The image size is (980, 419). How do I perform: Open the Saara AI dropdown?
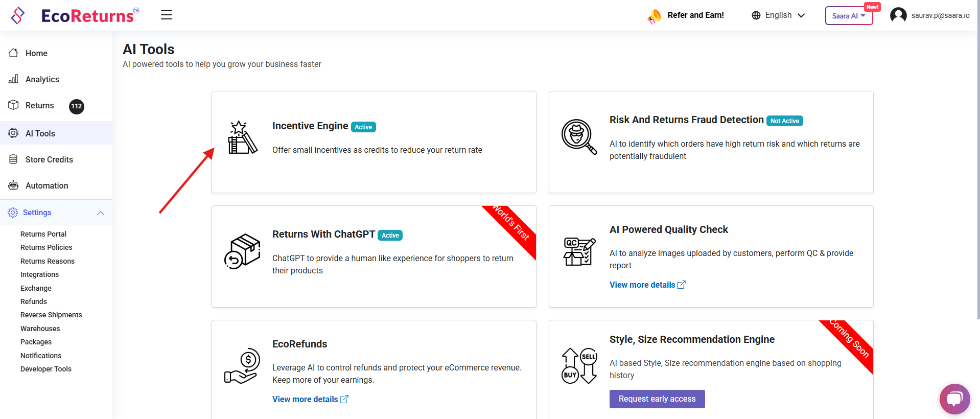pyautogui.click(x=849, y=16)
